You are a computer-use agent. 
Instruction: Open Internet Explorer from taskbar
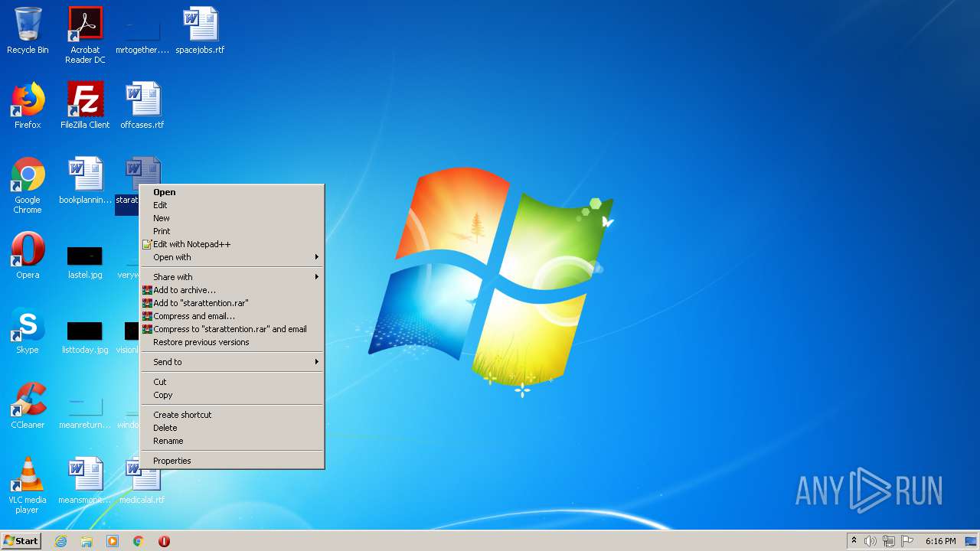click(60, 541)
